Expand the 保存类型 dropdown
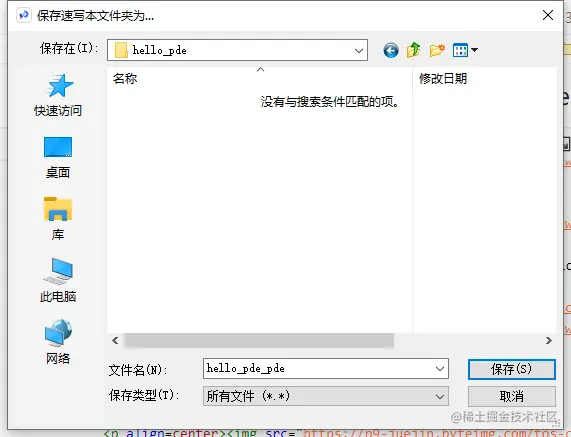 coord(326,396)
